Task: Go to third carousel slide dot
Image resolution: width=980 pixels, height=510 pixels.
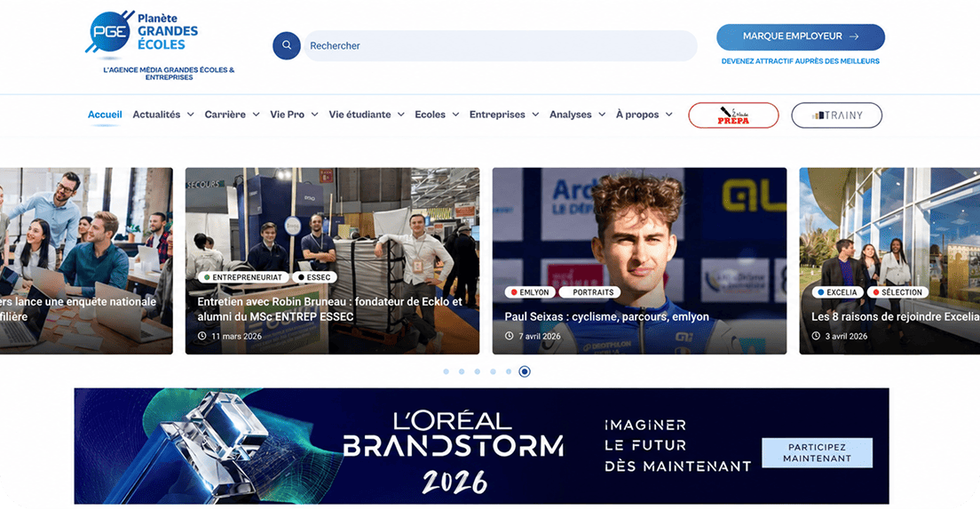Action: 477,371
